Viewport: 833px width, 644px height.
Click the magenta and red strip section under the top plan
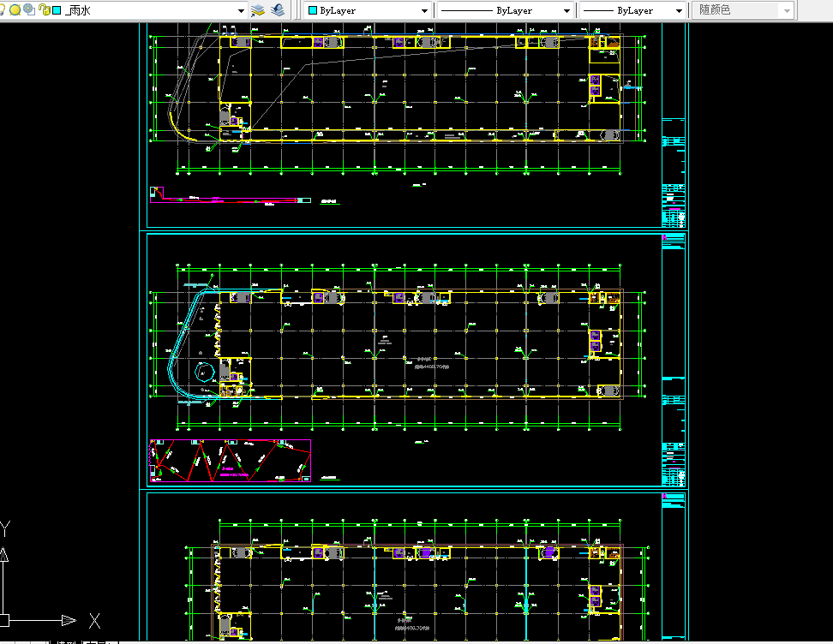230,195
